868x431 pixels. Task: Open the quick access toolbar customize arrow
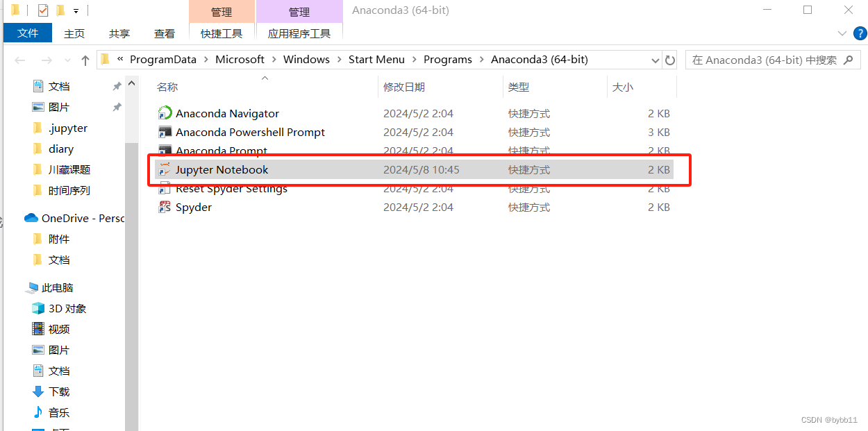pyautogui.click(x=76, y=10)
